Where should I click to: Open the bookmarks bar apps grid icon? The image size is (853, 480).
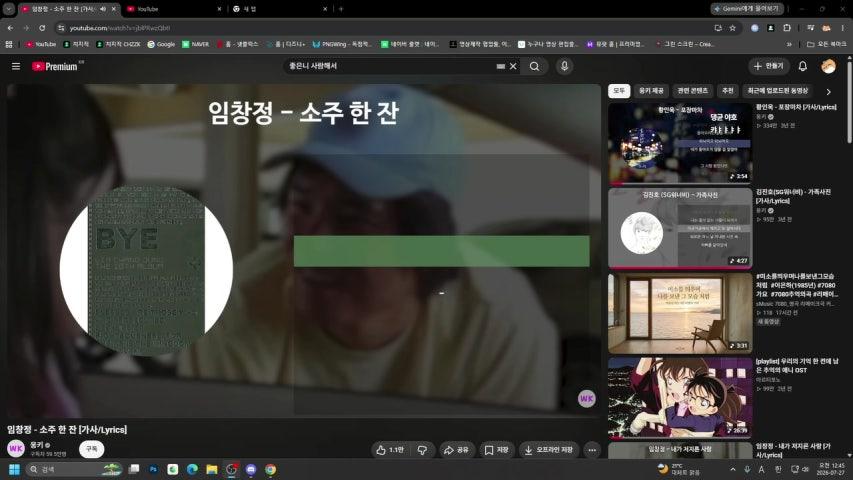(9, 44)
